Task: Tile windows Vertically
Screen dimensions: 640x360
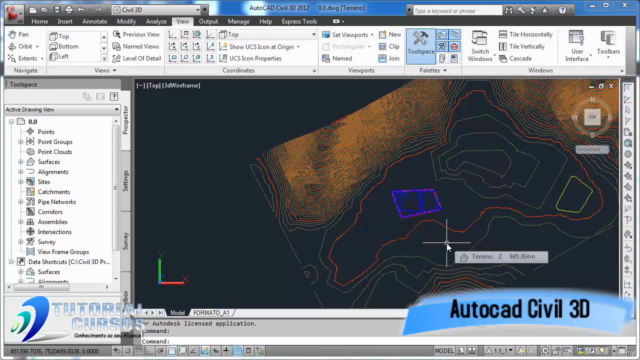Action: coord(522,47)
